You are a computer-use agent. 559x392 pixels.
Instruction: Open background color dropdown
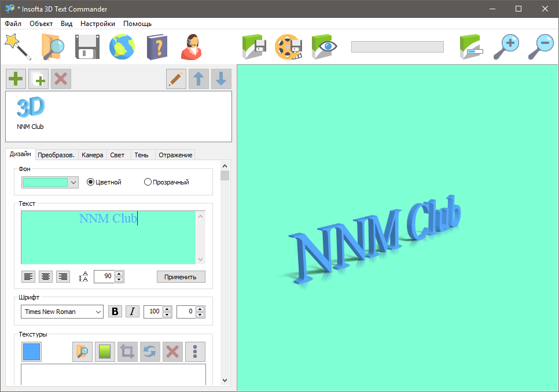73,183
